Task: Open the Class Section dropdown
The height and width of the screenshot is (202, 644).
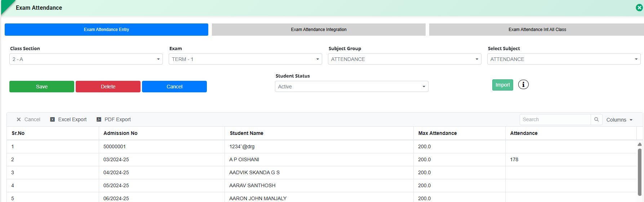Action: (86, 59)
